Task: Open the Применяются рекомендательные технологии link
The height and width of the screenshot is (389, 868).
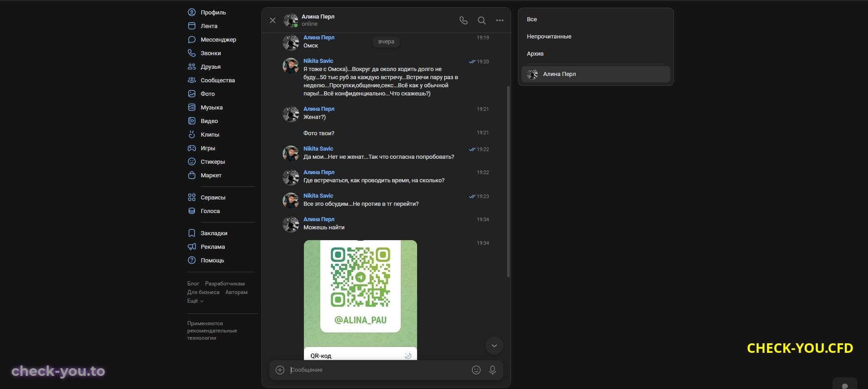Action: click(x=212, y=331)
